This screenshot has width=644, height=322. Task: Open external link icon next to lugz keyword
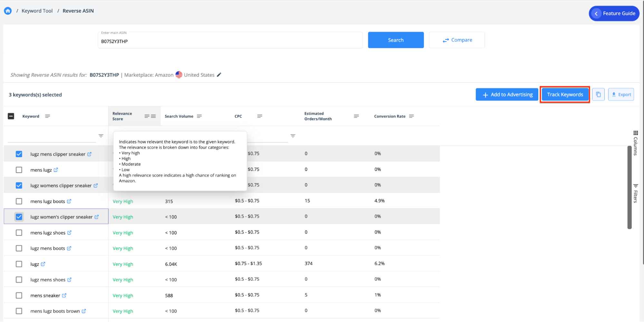click(43, 264)
